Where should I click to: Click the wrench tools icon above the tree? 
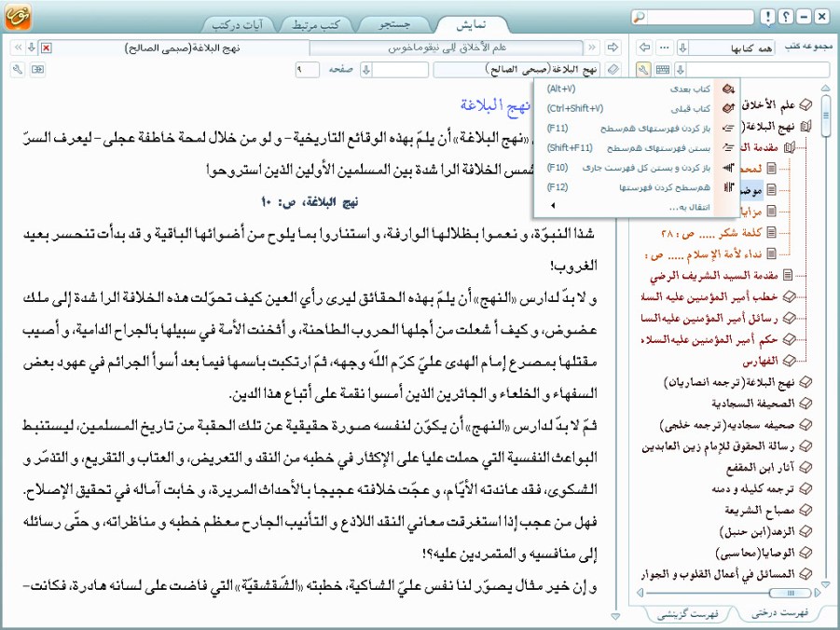click(x=643, y=69)
